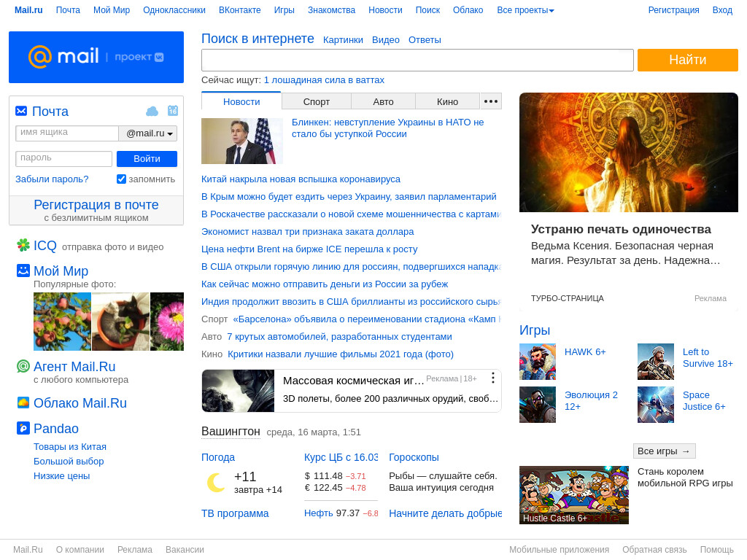Viewport: 747px width, 560px height.
Task: Open Одноклассники in top navigation
Action: tap(174, 10)
